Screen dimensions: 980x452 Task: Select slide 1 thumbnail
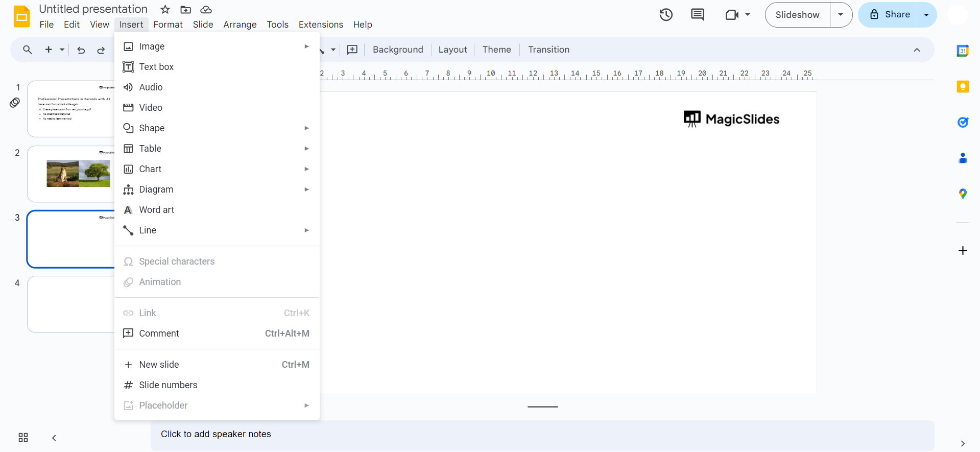[71, 109]
